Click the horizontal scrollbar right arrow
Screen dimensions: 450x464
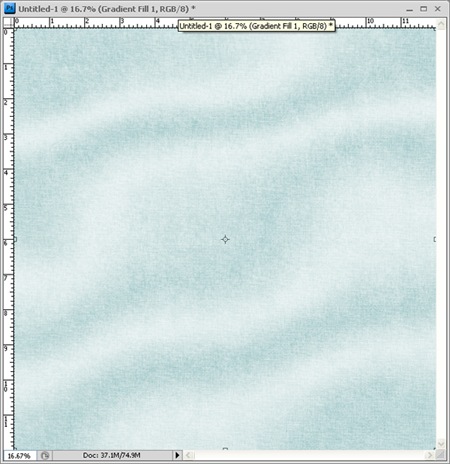coord(429,455)
